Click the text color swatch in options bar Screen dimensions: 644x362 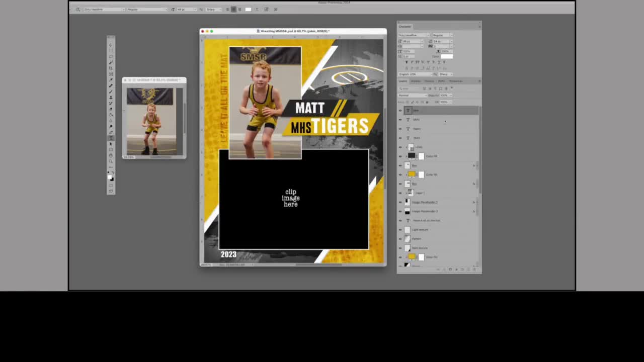coord(249,9)
